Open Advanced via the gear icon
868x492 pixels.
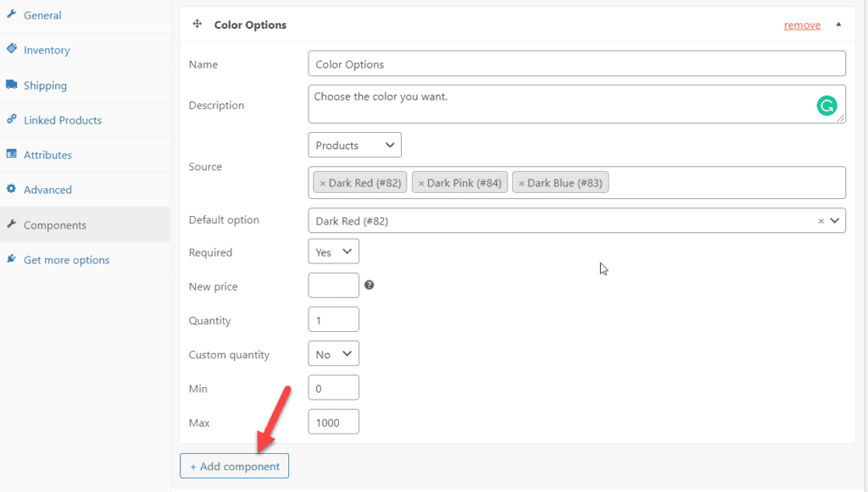point(11,190)
